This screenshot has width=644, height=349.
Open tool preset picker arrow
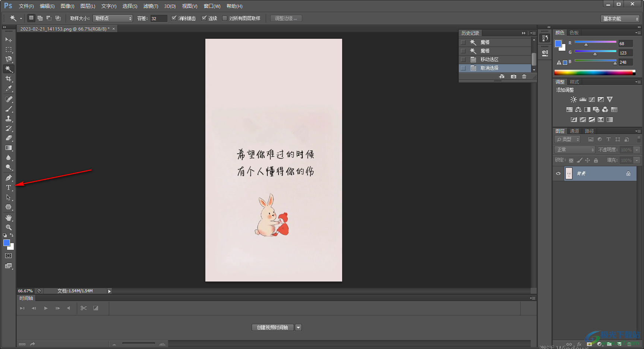(21, 18)
